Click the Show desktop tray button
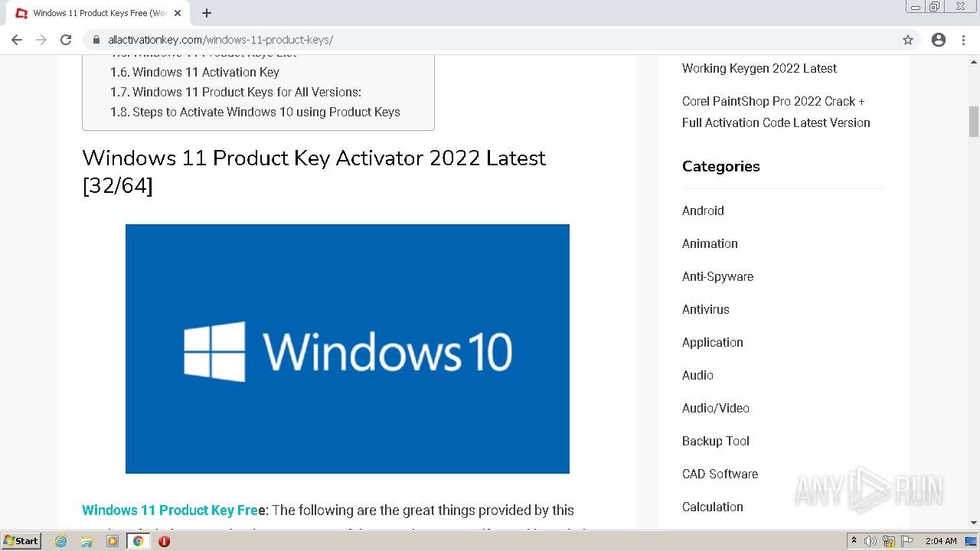Viewport: 980px width, 551px height. pos(972,541)
